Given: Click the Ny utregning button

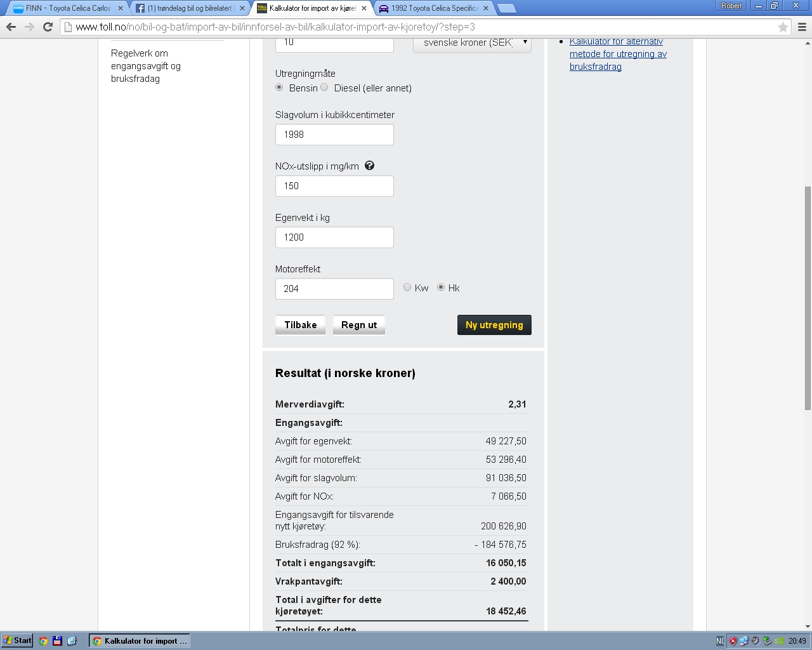Looking at the screenshot, I should click(x=494, y=325).
